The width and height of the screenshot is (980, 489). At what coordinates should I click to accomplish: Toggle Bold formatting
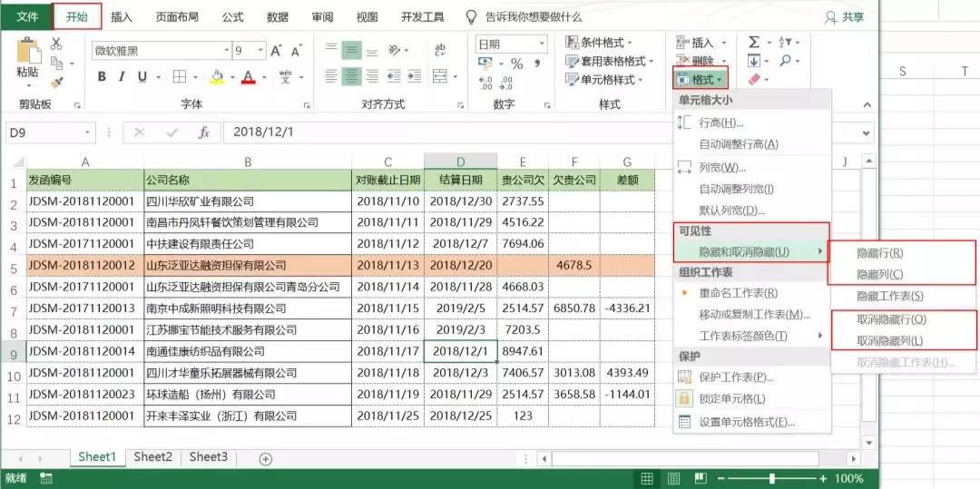102,77
